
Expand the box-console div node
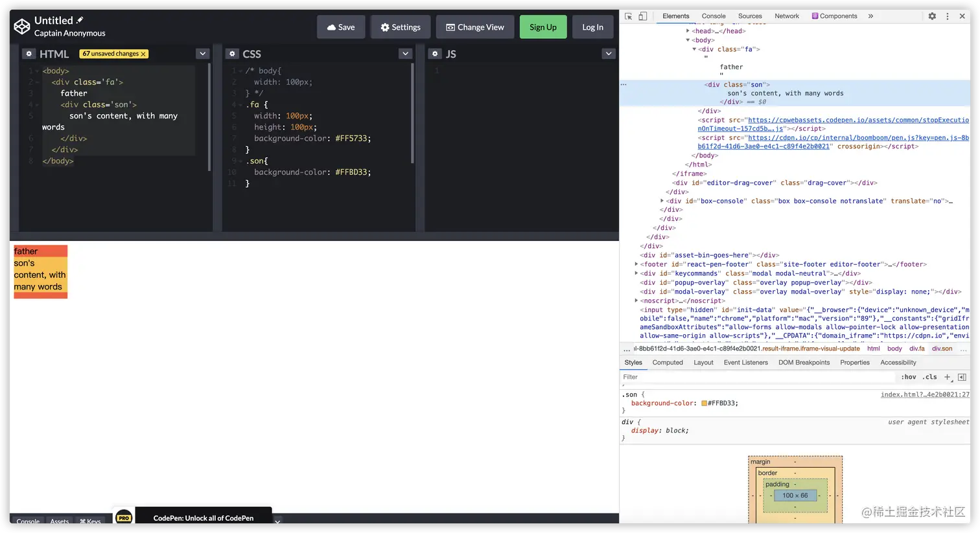pyautogui.click(x=662, y=201)
